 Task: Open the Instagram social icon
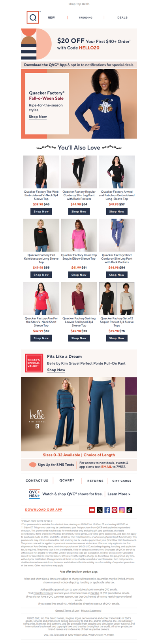[122, 510]
